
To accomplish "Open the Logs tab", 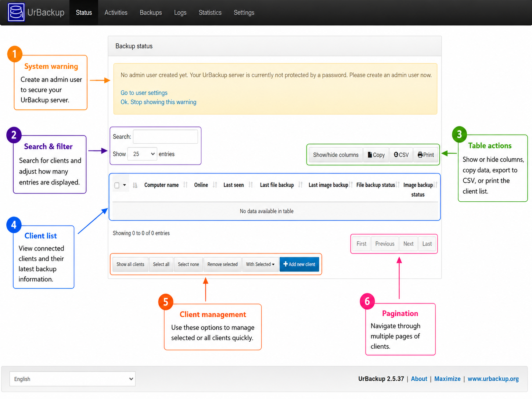I will point(180,12).
